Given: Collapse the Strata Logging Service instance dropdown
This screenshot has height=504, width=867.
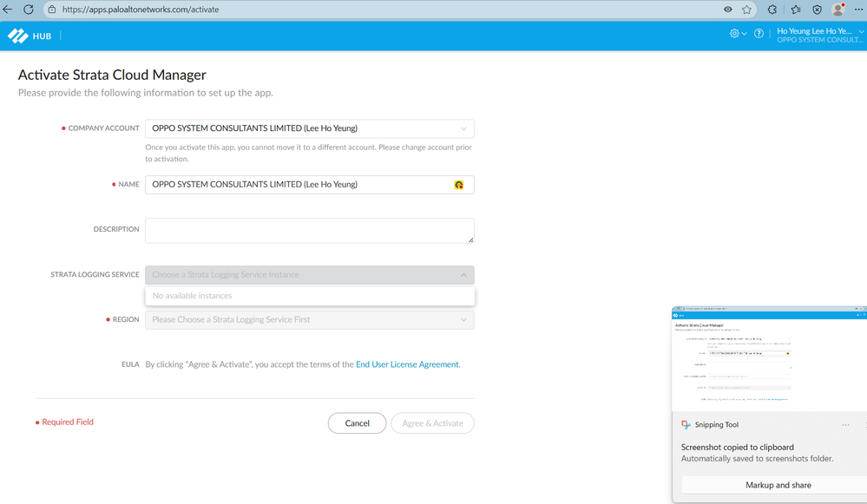Looking at the screenshot, I should (463, 274).
